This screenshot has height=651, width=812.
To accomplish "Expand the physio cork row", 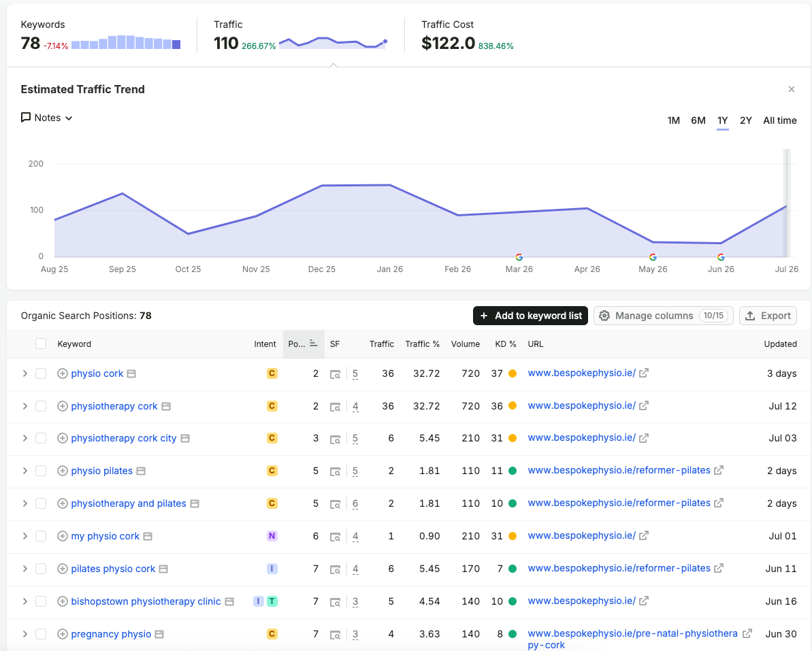I will tap(25, 373).
